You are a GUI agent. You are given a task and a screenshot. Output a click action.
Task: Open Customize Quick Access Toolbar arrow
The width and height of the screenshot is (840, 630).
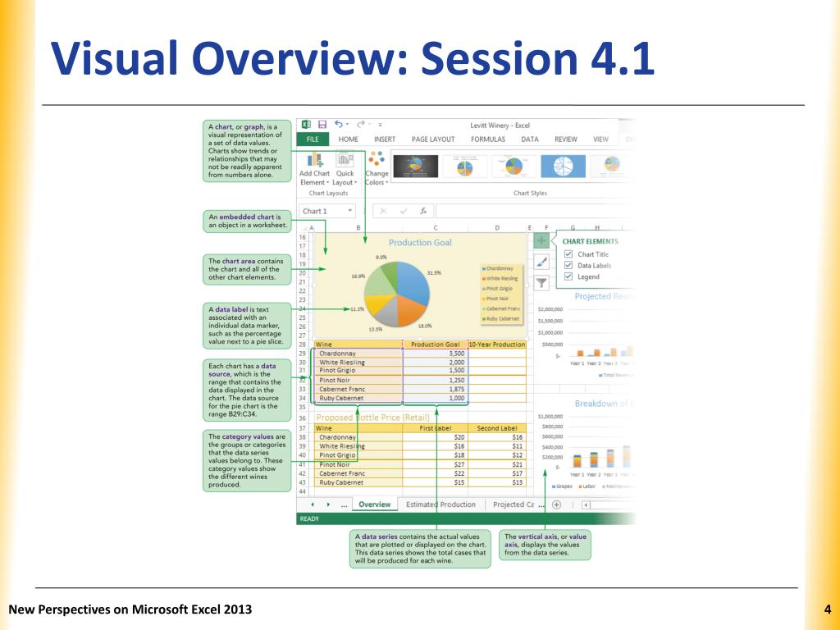pyautogui.click(x=380, y=125)
